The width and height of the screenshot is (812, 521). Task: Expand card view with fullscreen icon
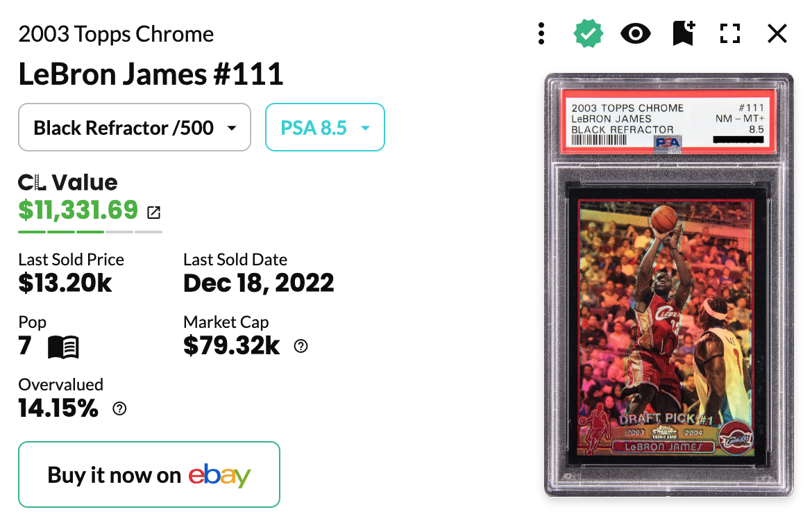[730, 34]
